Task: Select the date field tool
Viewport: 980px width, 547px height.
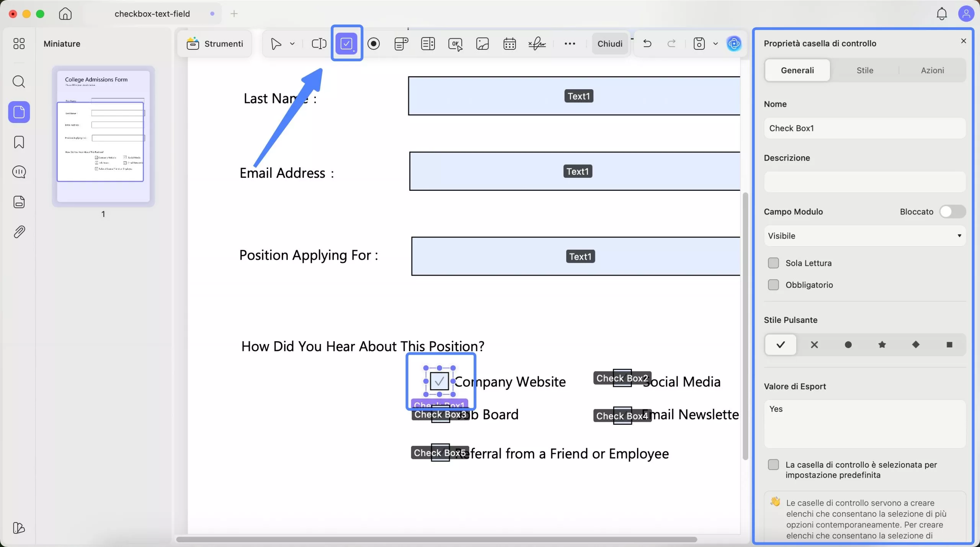Action: click(510, 44)
